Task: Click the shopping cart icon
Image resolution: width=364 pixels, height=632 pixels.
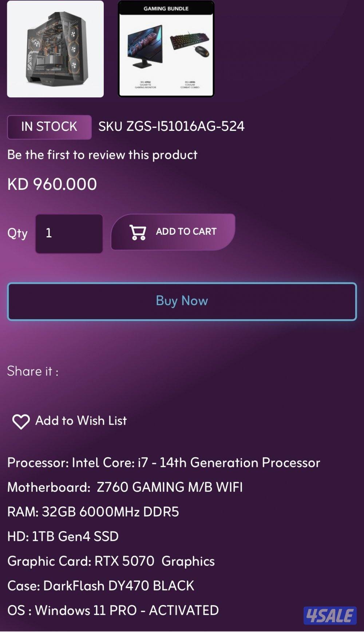Action: [138, 232]
